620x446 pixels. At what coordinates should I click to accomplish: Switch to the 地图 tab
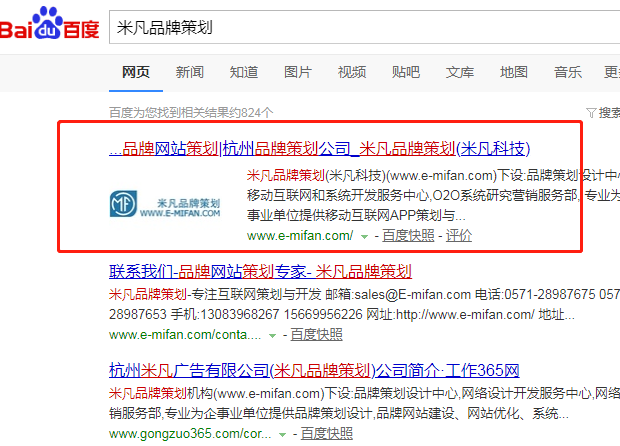click(514, 72)
